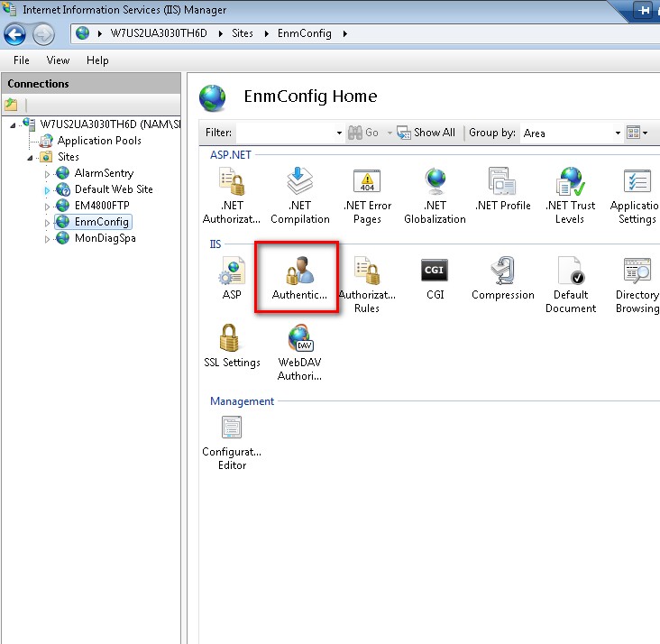Click the Show All button
The width and height of the screenshot is (660, 644).
tap(426, 133)
